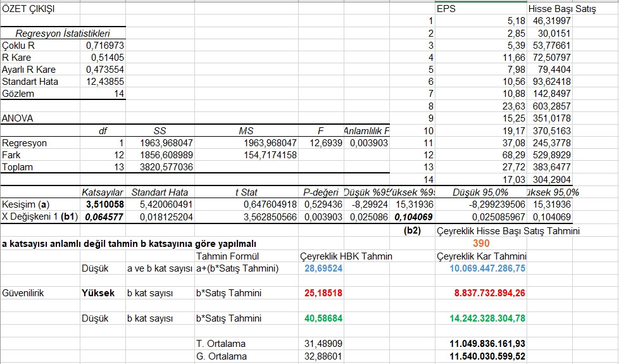Select t Stat value 0,647604918
This screenshot has width=619, height=364.
click(270, 204)
